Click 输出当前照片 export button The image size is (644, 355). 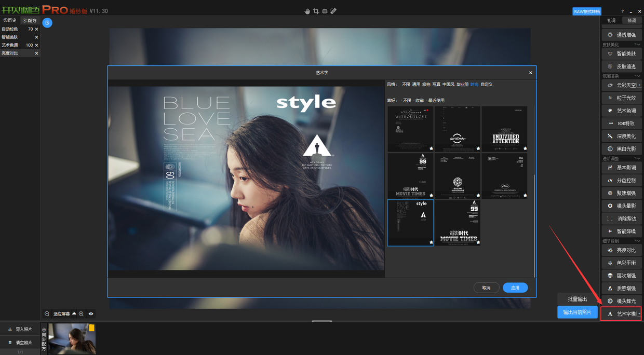click(577, 312)
